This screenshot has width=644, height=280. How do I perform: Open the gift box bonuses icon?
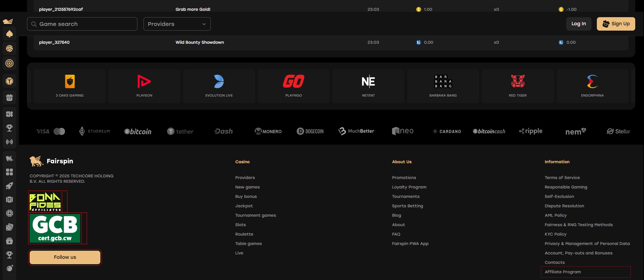pyautogui.click(x=9, y=98)
